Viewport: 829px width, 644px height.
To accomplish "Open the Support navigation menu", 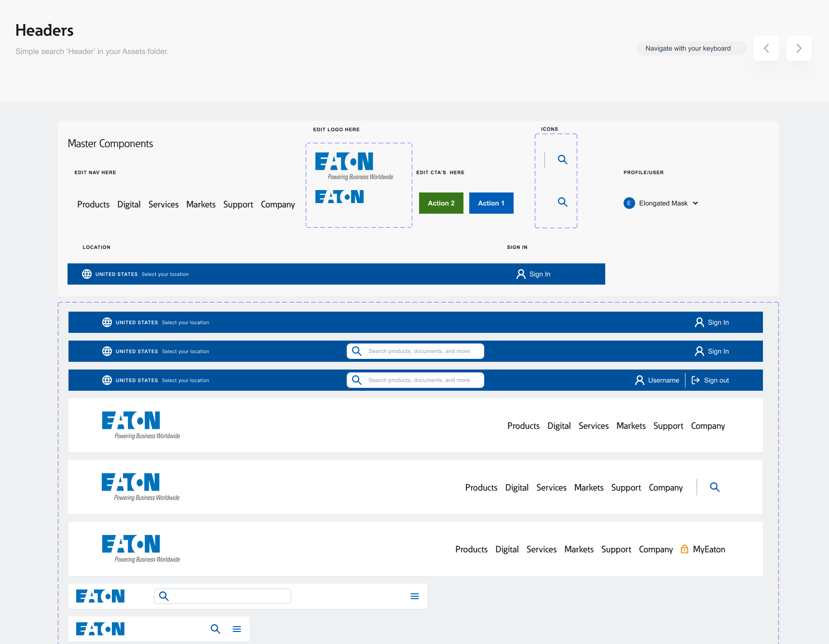I will click(x=238, y=204).
